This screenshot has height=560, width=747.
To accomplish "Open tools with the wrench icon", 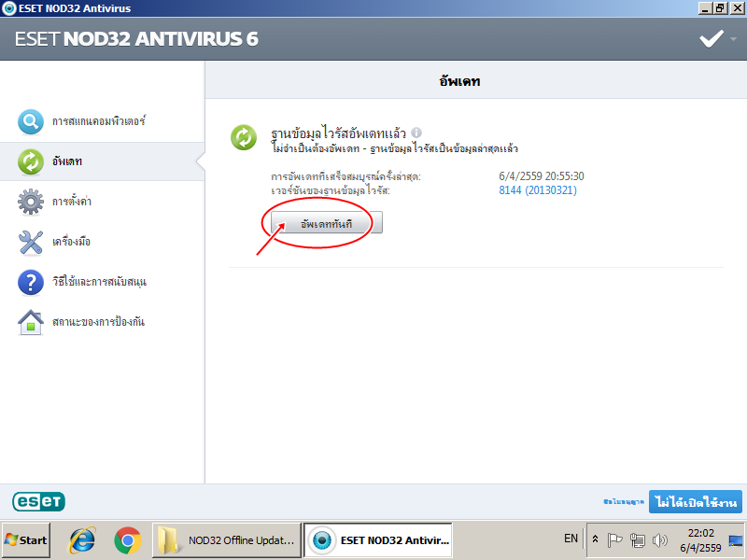I will coord(31,242).
